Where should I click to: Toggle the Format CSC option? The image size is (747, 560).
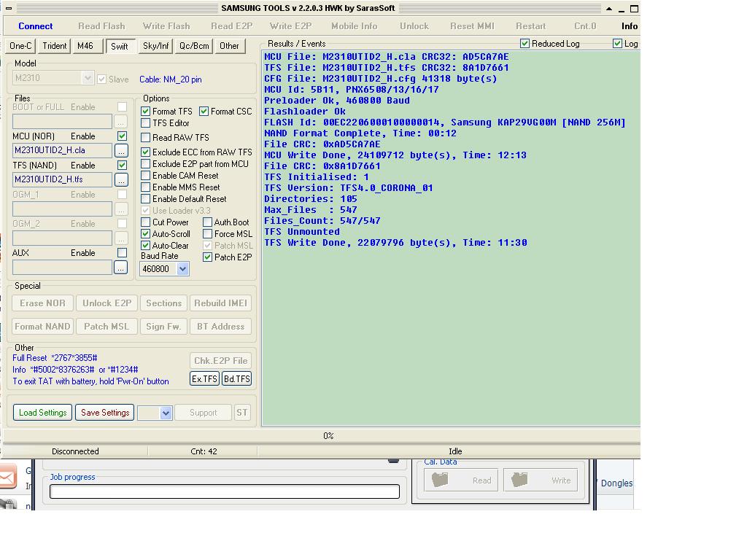pos(204,112)
